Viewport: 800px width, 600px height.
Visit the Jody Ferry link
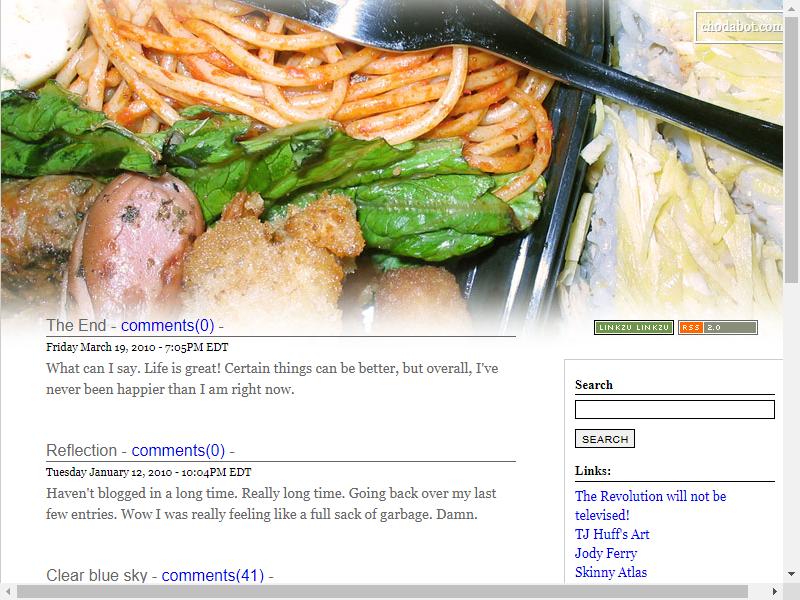(606, 553)
